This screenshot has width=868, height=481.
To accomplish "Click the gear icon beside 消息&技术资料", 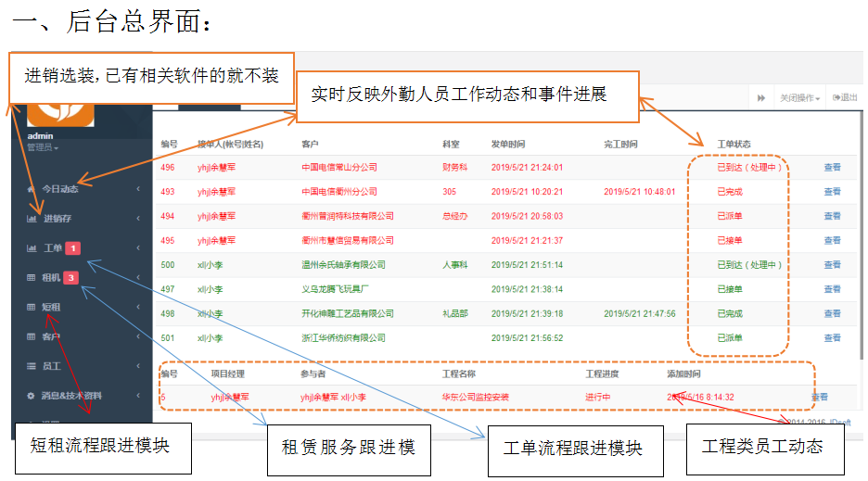I will click(x=31, y=396).
